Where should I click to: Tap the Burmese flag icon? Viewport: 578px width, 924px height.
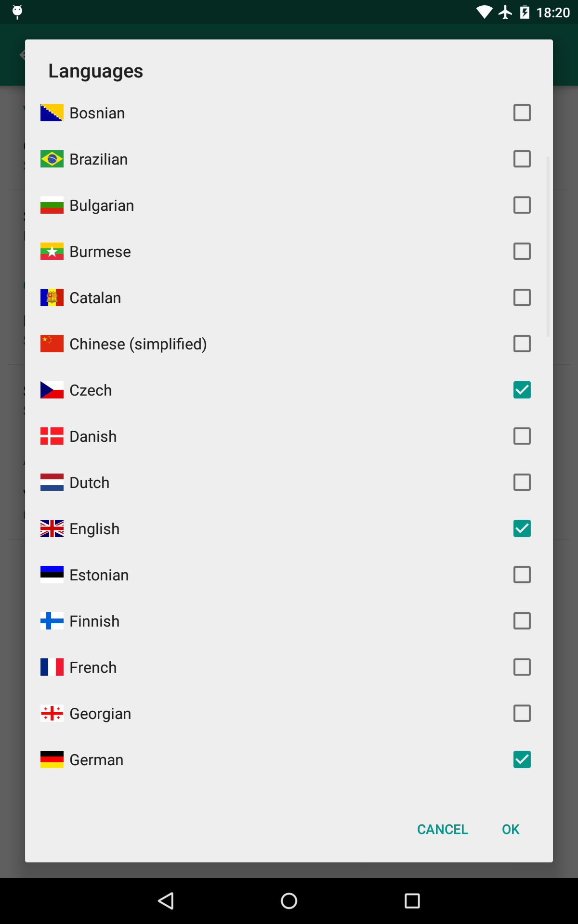[x=52, y=251]
